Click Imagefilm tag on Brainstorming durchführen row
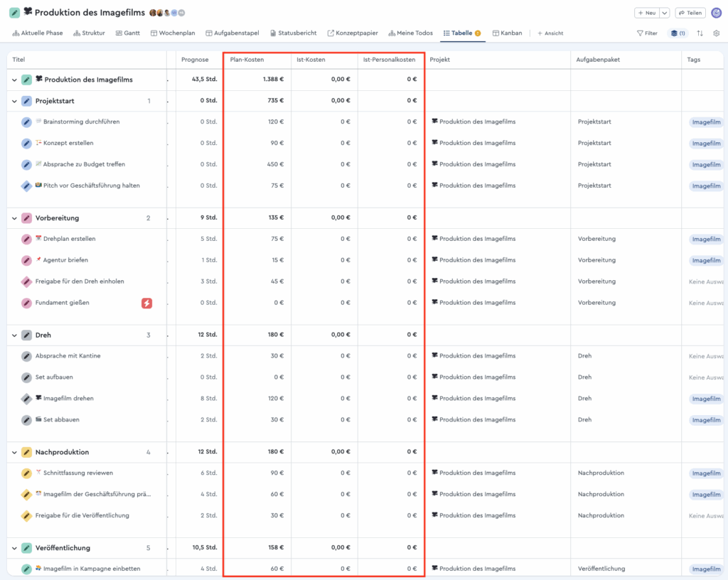 [x=706, y=122]
